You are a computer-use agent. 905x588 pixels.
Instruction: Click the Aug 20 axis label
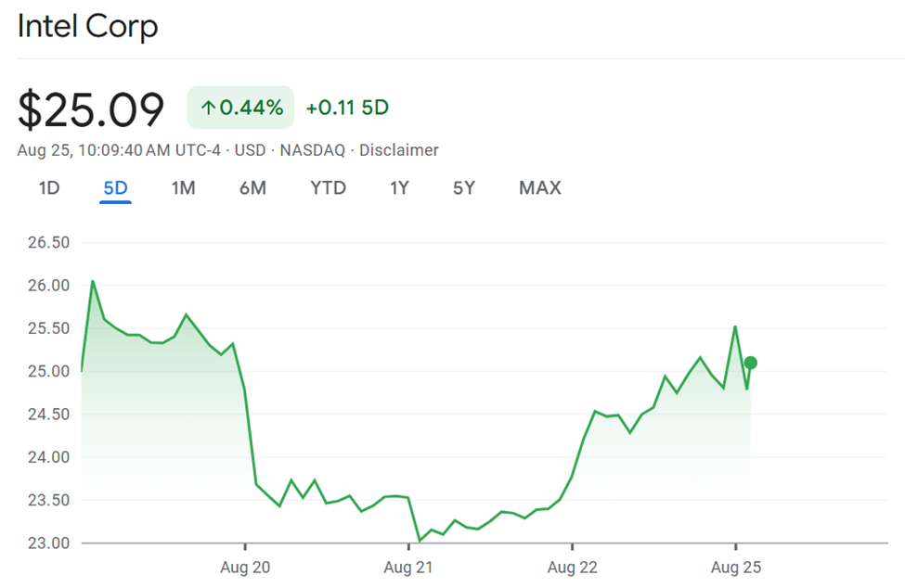click(245, 567)
